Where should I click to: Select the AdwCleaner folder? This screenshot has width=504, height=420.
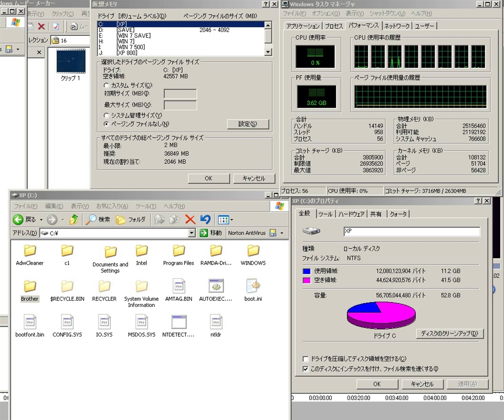click(30, 255)
